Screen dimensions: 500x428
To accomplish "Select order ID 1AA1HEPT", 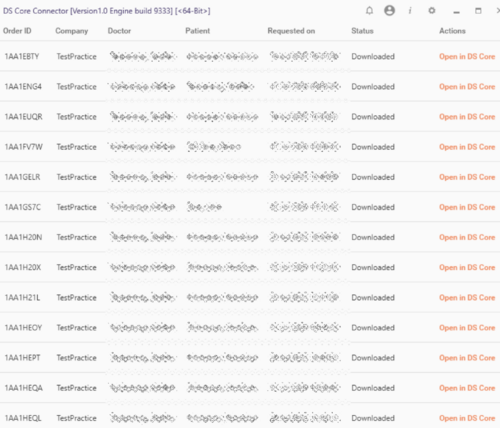I will click(22, 358).
